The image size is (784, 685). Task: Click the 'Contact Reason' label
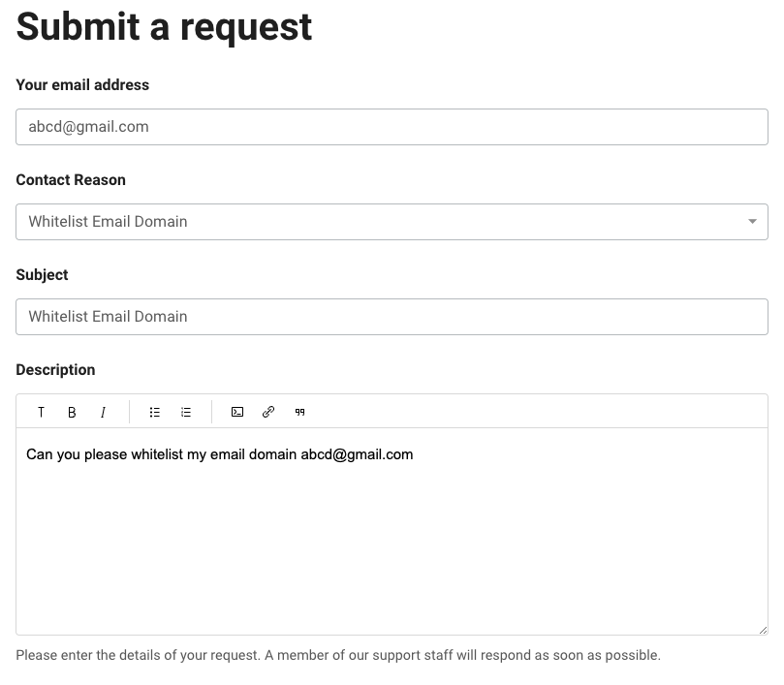point(71,180)
